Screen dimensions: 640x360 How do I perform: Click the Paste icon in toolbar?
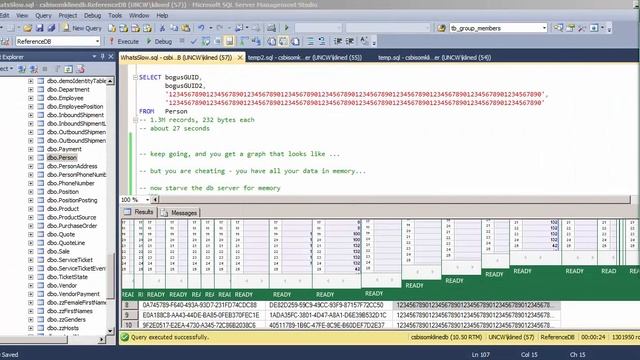(186, 28)
